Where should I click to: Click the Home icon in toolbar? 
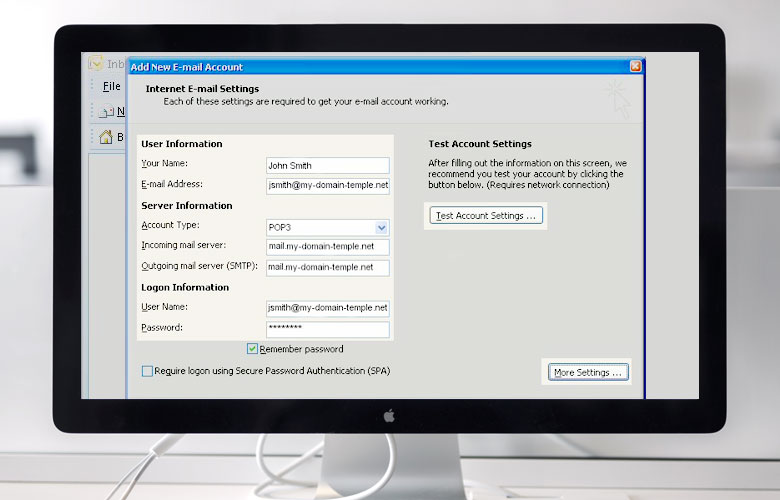click(105, 137)
